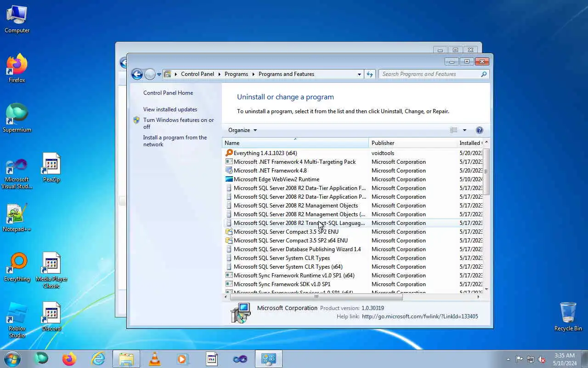Launch Notepad++ from the desktop
The height and width of the screenshot is (368, 588).
(x=17, y=218)
